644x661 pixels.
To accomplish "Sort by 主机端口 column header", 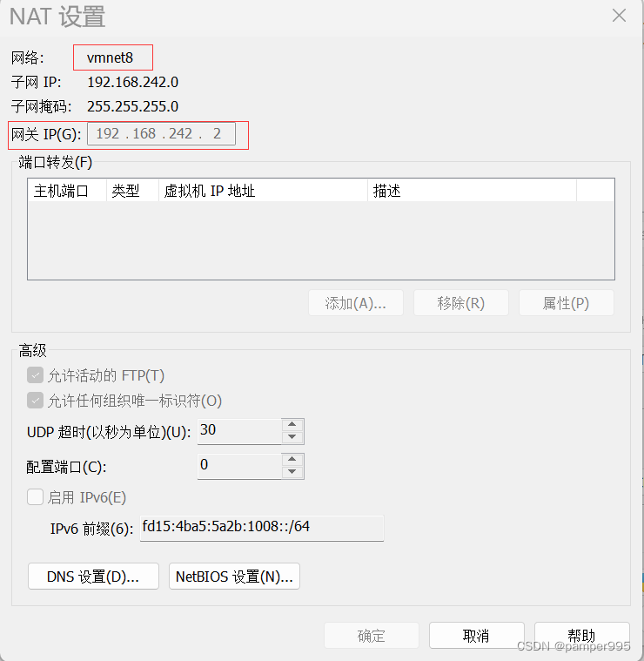I will point(67,191).
